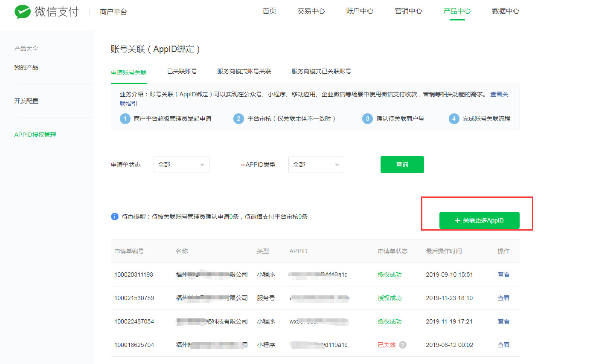The image size is (596, 364).
Task: Click 查看 for application 100018625704
Action: (x=503, y=345)
